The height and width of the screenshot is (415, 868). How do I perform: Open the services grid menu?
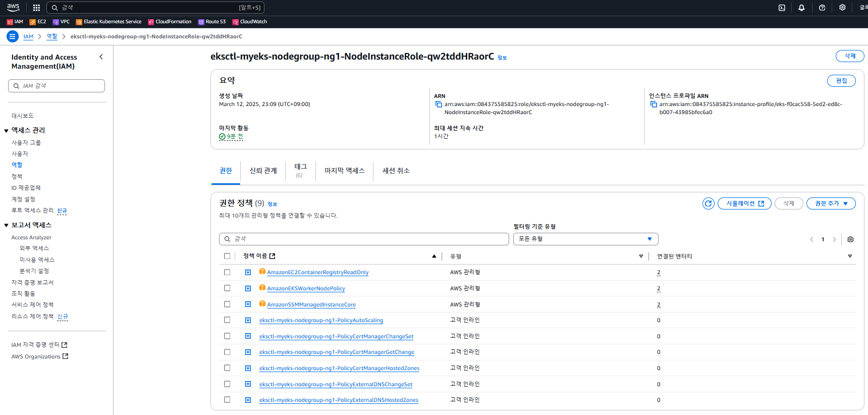point(36,8)
